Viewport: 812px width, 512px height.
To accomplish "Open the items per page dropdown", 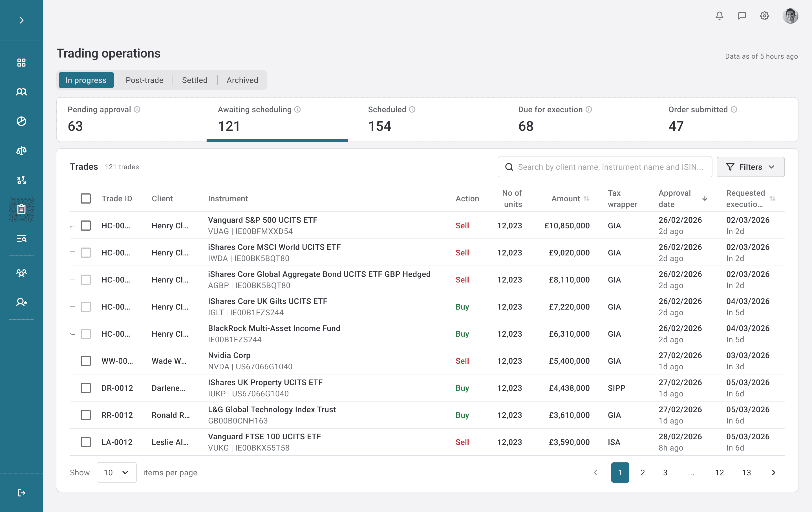I will [116, 472].
